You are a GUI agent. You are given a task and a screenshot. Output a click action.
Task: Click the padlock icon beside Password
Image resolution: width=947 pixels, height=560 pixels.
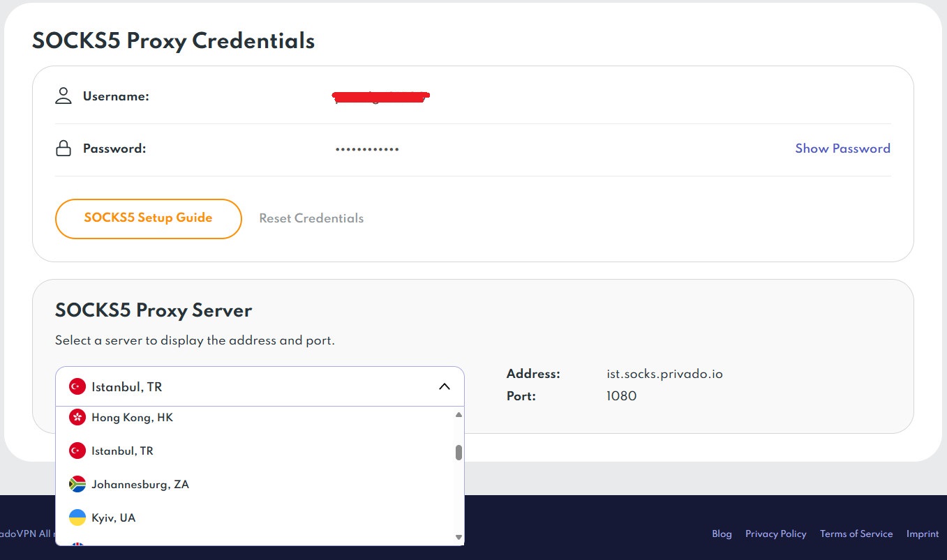click(x=64, y=148)
